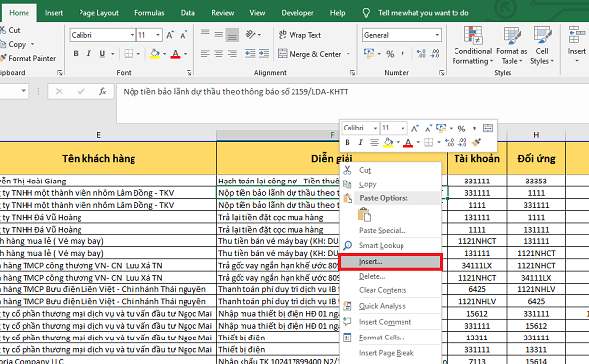Viewport: 589px width, 364px height.
Task: Open Merge & Center dropdown arrow
Action: 348,54
